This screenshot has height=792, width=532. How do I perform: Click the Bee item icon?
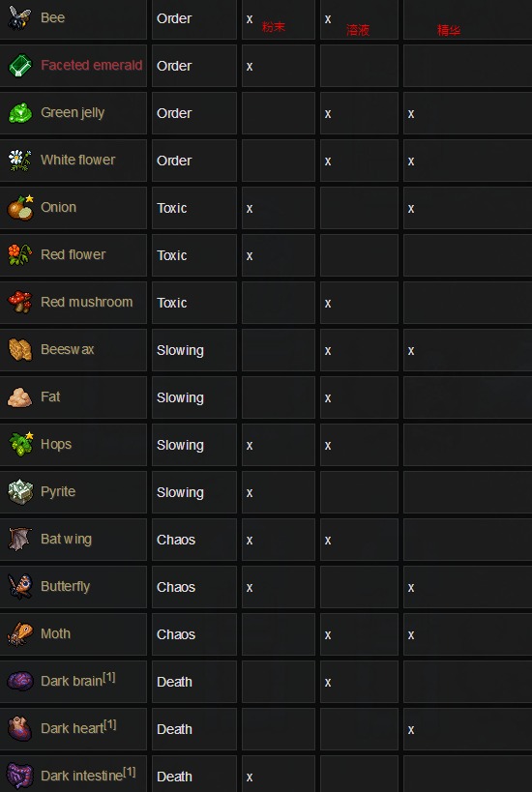[x=20, y=17]
